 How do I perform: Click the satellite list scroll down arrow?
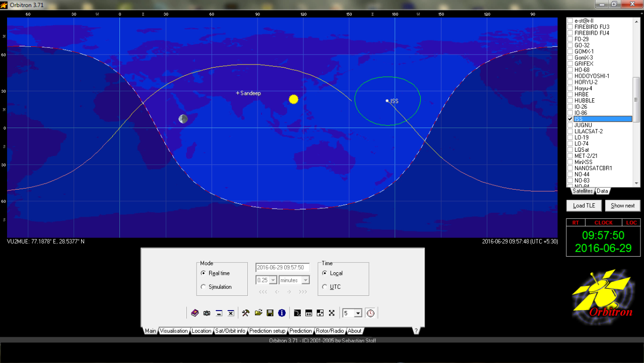tap(636, 184)
